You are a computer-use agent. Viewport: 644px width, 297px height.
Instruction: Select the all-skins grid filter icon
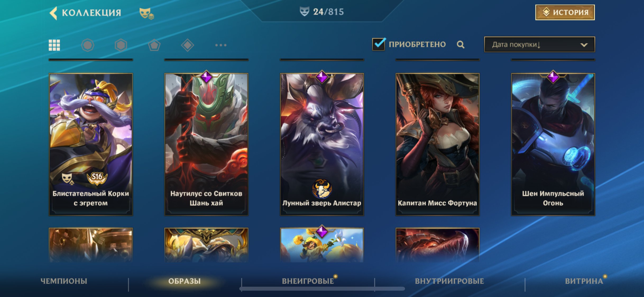click(54, 45)
